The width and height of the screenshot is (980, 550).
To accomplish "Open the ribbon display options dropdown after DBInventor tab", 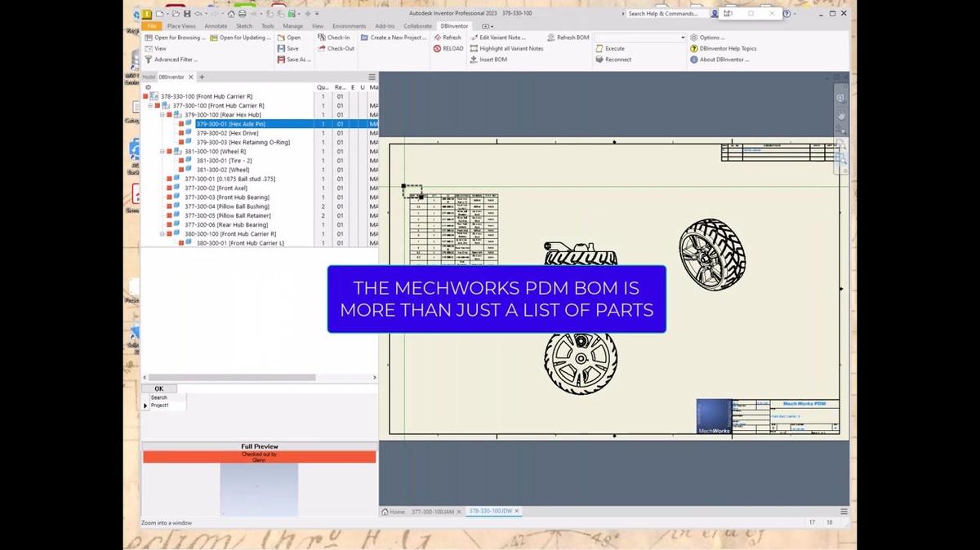I will coord(488,26).
